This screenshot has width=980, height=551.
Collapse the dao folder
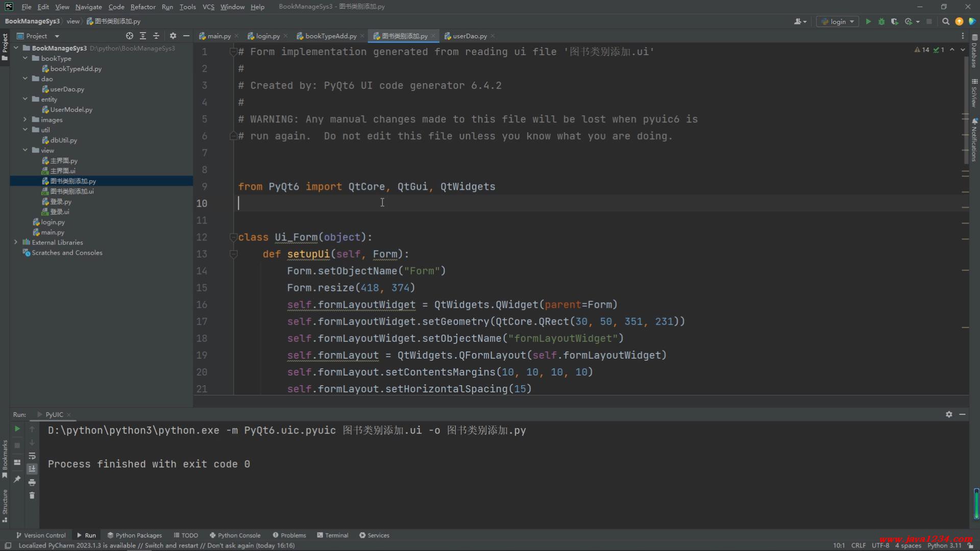(25, 79)
